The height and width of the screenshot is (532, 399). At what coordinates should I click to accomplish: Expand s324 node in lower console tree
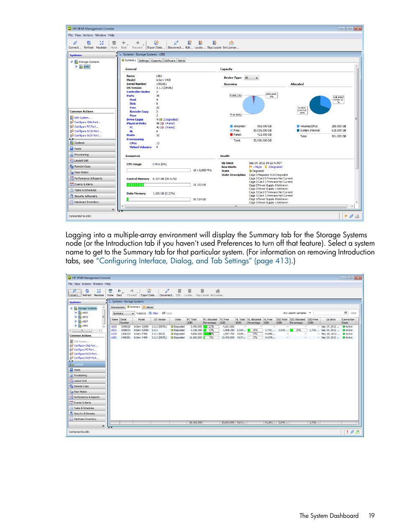[76, 321]
